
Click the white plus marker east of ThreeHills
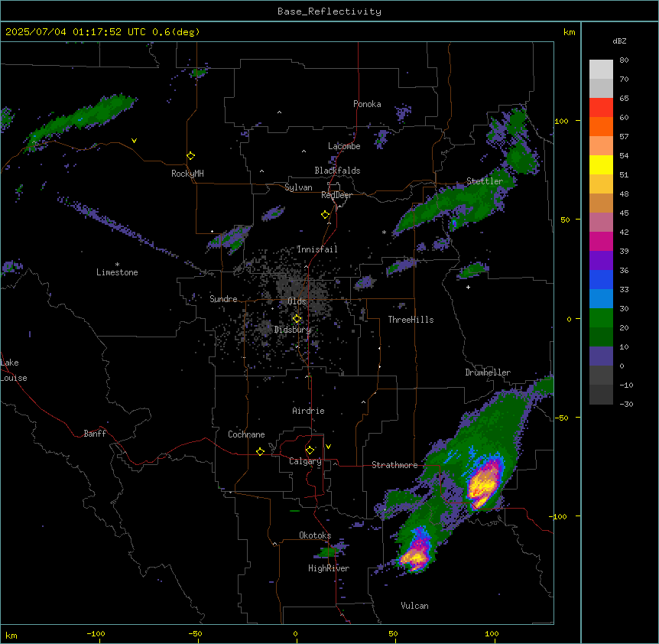point(468,287)
